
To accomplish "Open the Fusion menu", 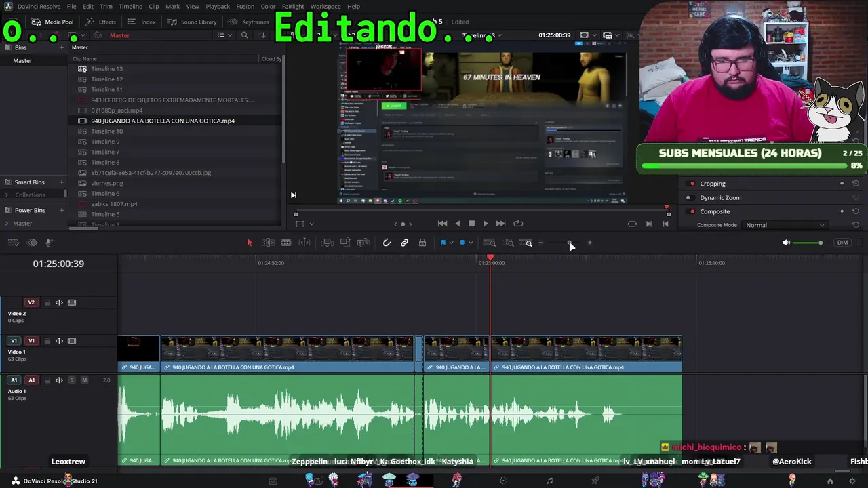I will pos(245,7).
